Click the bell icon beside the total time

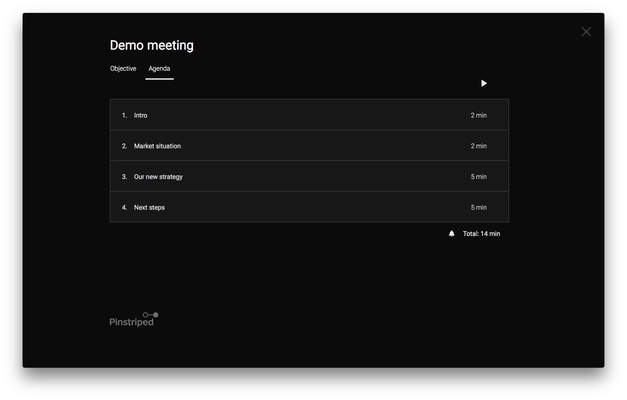point(451,234)
